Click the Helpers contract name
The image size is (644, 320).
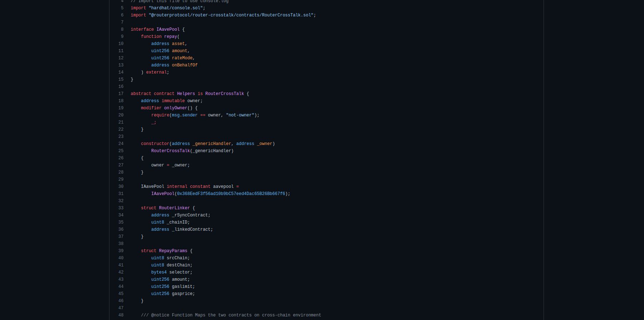click(186, 94)
